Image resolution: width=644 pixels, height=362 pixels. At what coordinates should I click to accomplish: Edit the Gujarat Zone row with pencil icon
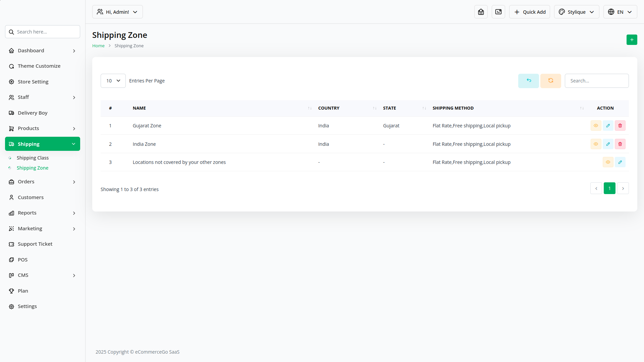[x=608, y=126]
